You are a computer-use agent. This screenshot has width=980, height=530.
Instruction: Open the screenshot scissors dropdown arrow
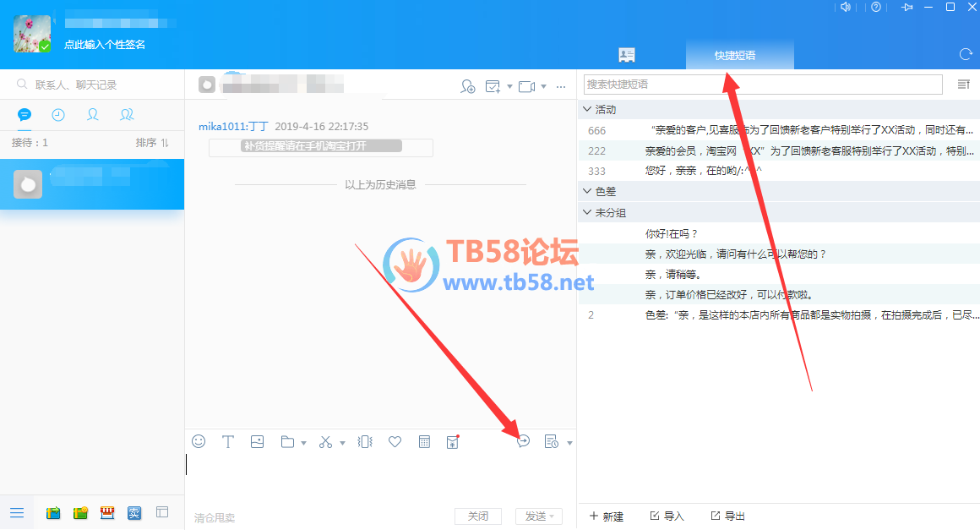[342, 442]
